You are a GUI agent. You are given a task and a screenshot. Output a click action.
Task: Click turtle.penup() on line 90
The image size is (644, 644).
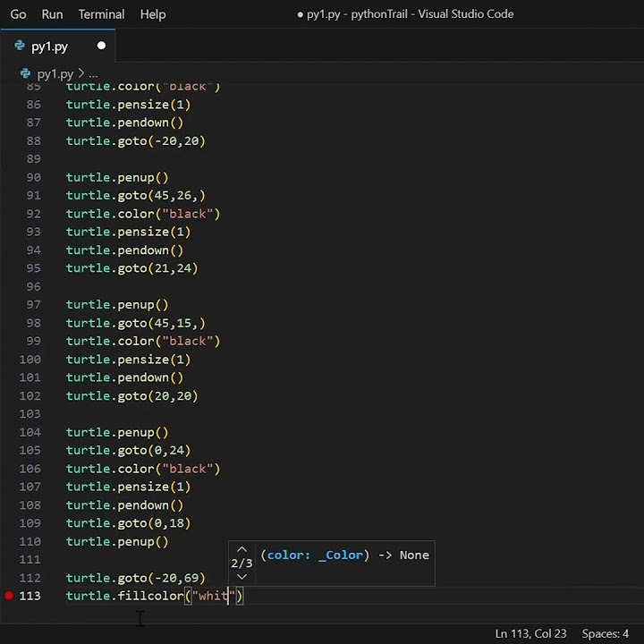coord(117,177)
